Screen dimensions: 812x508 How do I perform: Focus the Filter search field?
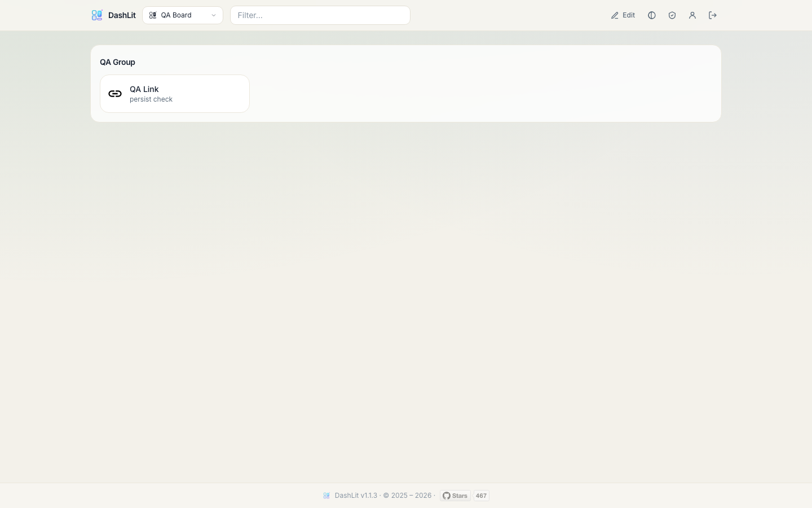(x=320, y=15)
